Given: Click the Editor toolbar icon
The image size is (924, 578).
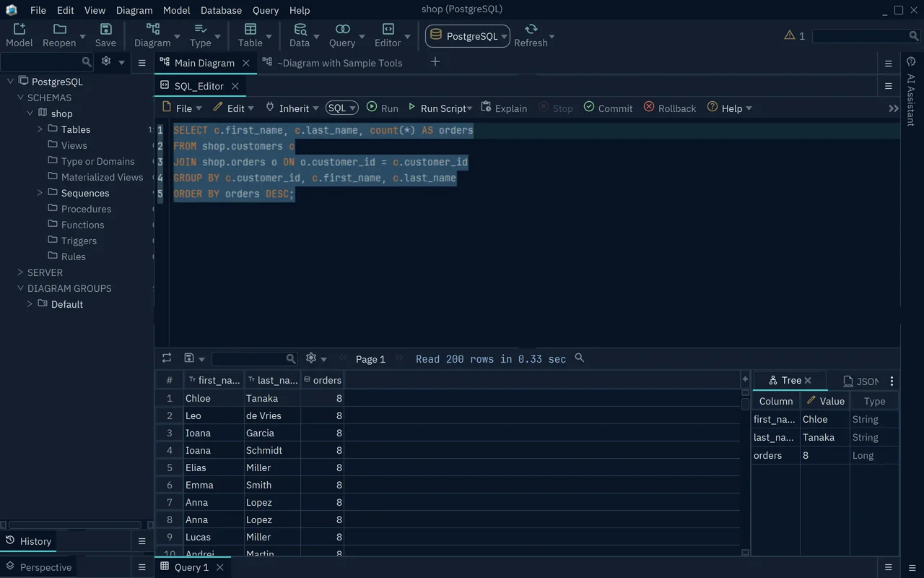Looking at the screenshot, I should pos(388,35).
